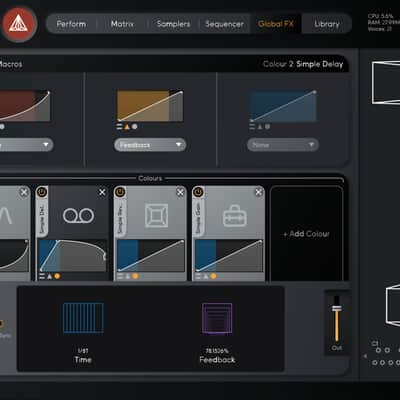Select the tape reel icon of Simple Delay

tap(79, 216)
